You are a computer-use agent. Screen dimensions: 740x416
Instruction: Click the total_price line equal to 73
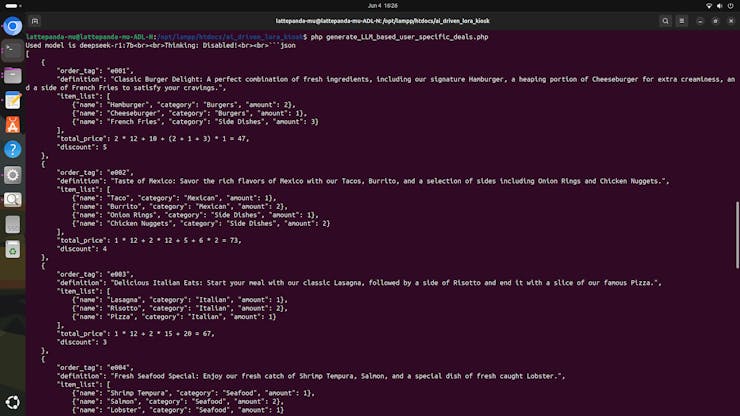click(x=149, y=240)
